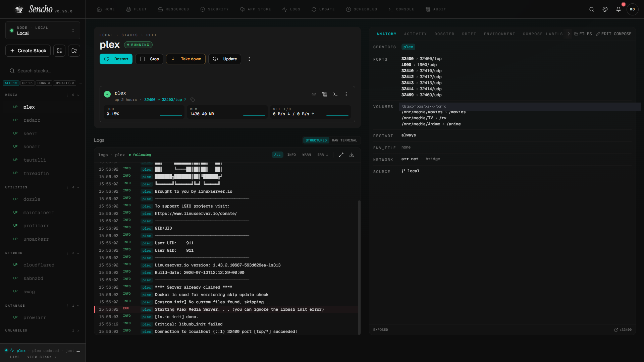This screenshot has height=362, width=644.
Task: Switch logs to Structured view
Action: point(316,140)
